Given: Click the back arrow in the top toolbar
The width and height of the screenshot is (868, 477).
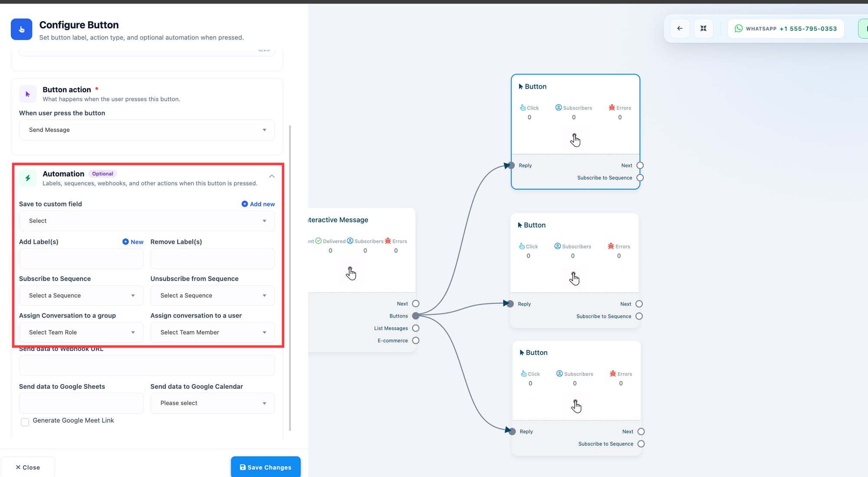Looking at the screenshot, I should tap(680, 29).
